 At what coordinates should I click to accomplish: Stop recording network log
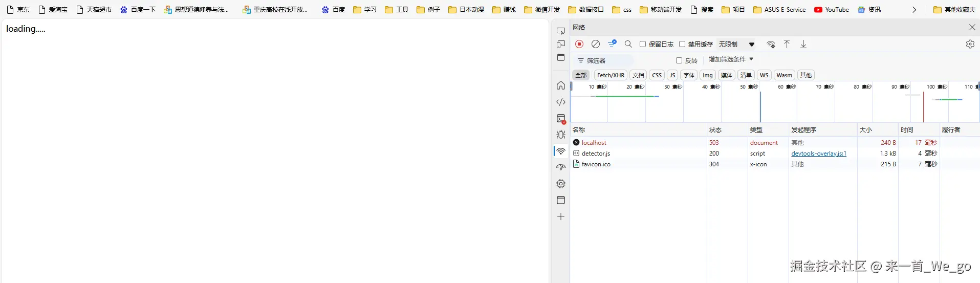[x=579, y=44]
